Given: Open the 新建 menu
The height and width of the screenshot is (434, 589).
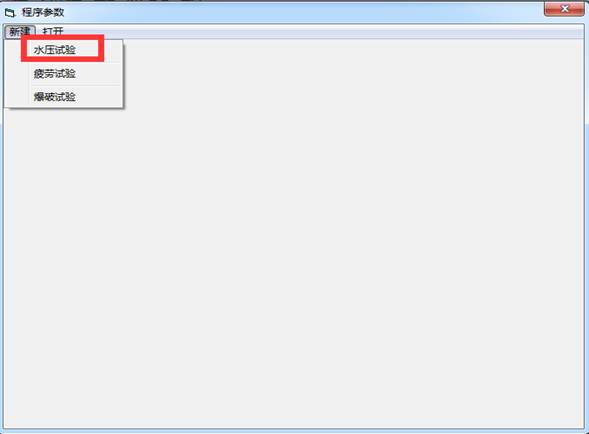Looking at the screenshot, I should pyautogui.click(x=20, y=32).
